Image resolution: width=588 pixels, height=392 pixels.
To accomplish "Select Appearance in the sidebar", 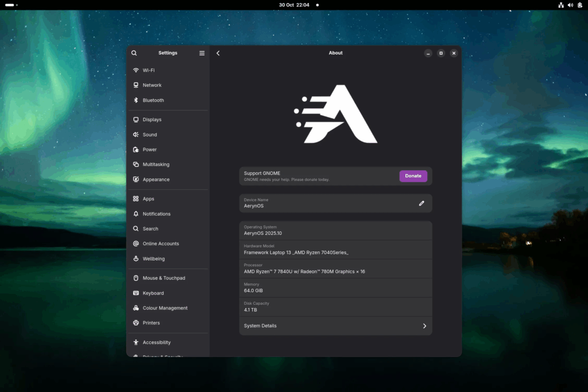I will pyautogui.click(x=156, y=179).
